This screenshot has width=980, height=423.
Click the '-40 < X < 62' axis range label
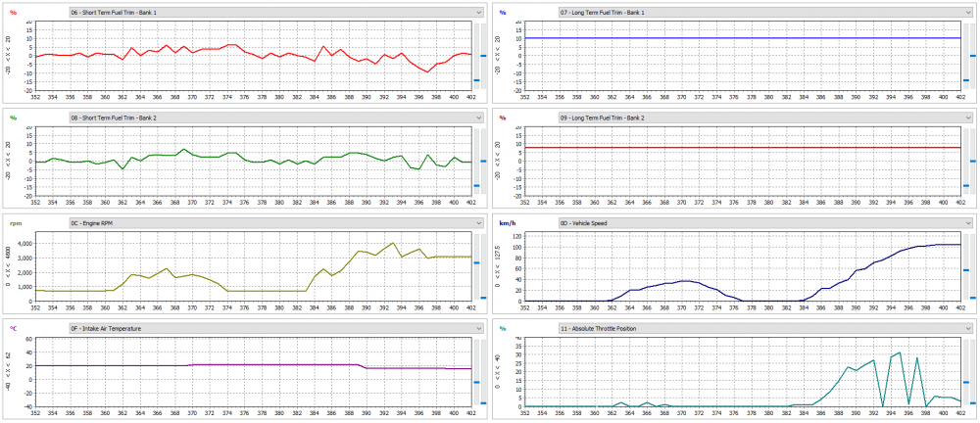[10, 372]
